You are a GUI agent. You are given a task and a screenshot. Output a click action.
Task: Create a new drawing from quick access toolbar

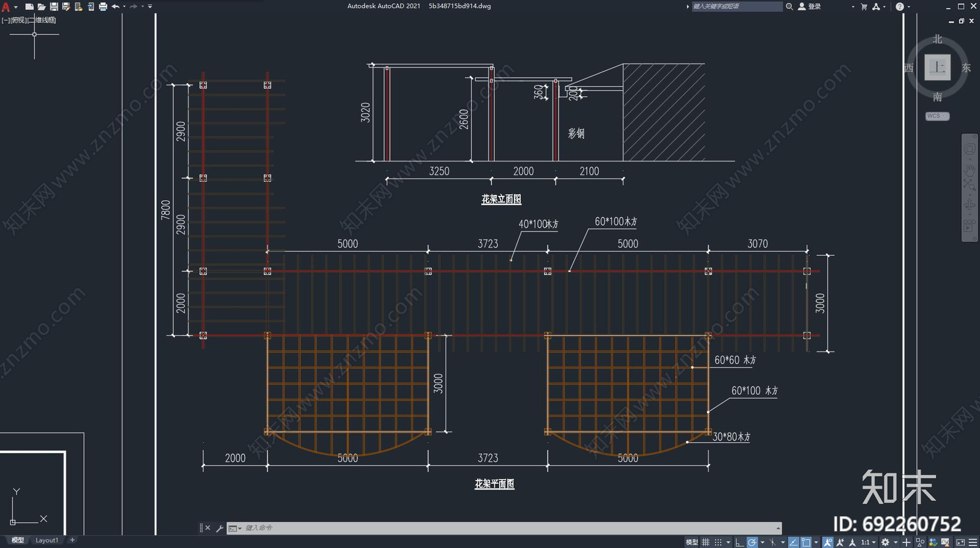pyautogui.click(x=29, y=7)
